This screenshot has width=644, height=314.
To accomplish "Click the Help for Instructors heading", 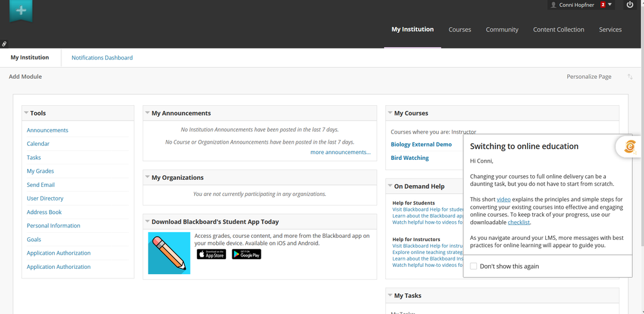I will coord(416,239).
